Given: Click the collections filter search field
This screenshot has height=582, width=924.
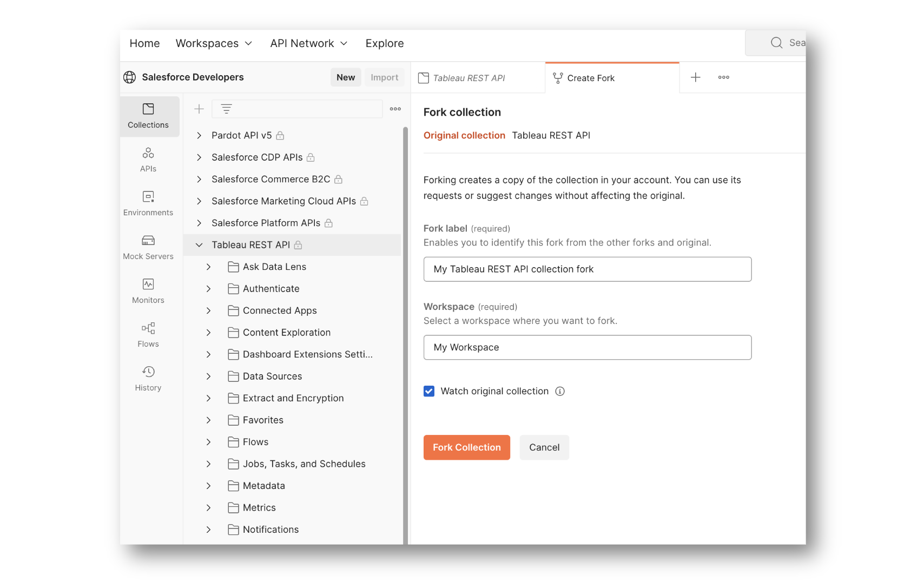Looking at the screenshot, I should [297, 109].
